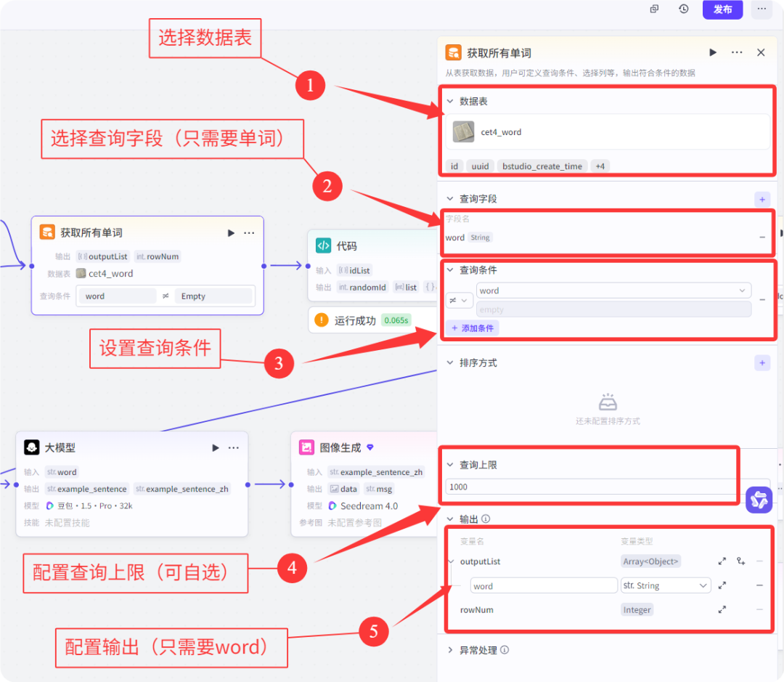The image size is (784, 682).
Task: Click 添加条件 to add a condition
Action: pos(473,328)
